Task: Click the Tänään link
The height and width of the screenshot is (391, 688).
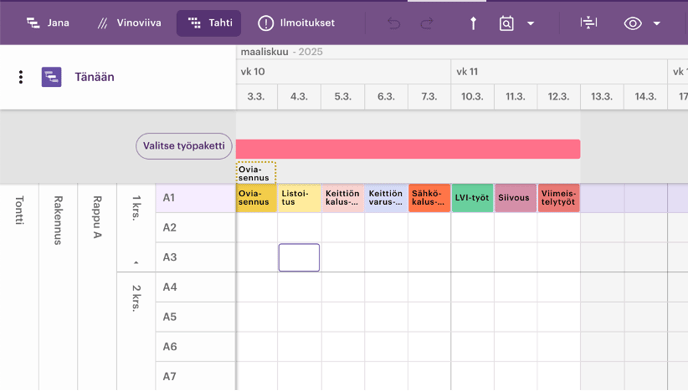Action: [x=94, y=77]
